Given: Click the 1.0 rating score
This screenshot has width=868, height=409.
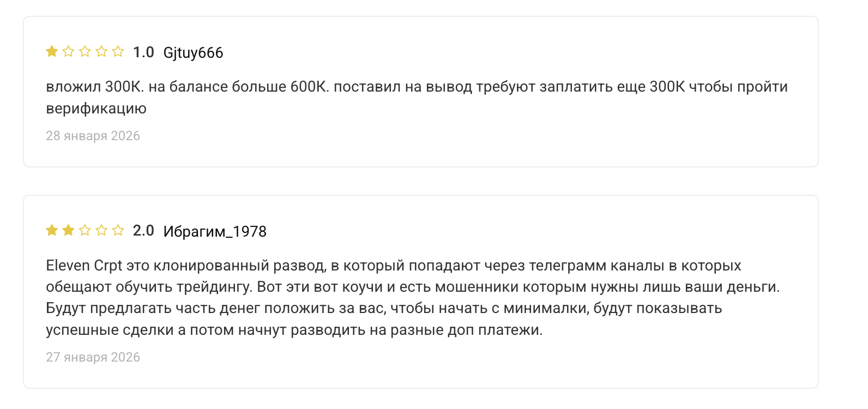Looking at the screenshot, I should tap(143, 52).
